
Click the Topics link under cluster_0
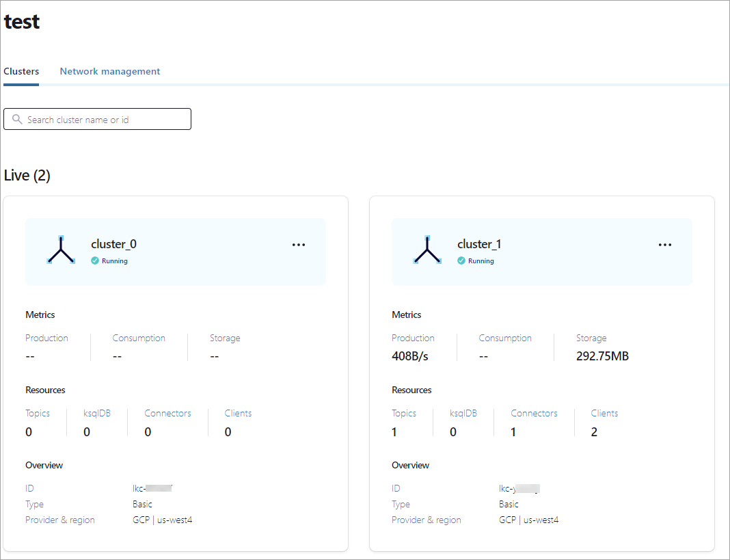[38, 413]
